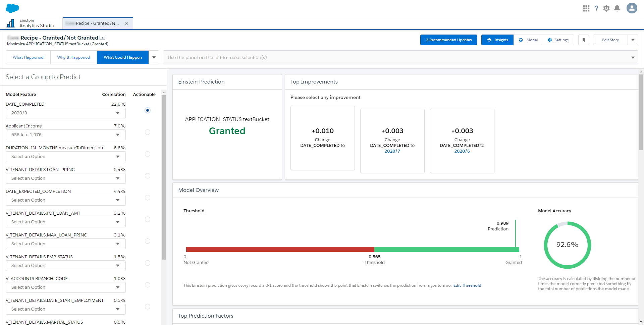Viewport: 644px width, 325px height.
Task: Open V_TENANT_DETAILS.LOAN_PRINC option dropdown
Action: click(x=66, y=178)
